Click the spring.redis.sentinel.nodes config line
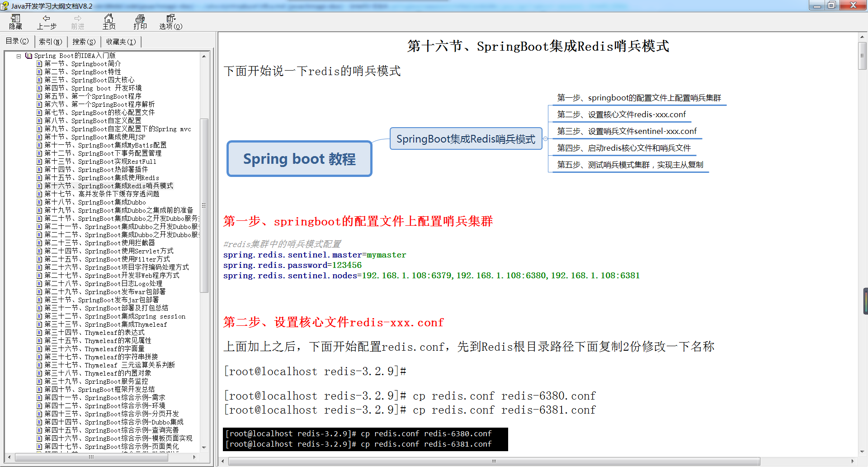This screenshot has height=467, width=868. pos(431,276)
